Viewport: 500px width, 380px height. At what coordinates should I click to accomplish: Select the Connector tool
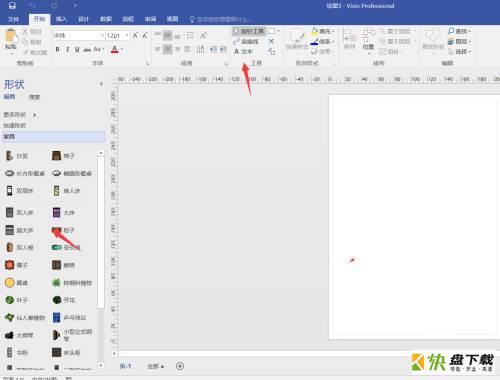pyautogui.click(x=246, y=41)
